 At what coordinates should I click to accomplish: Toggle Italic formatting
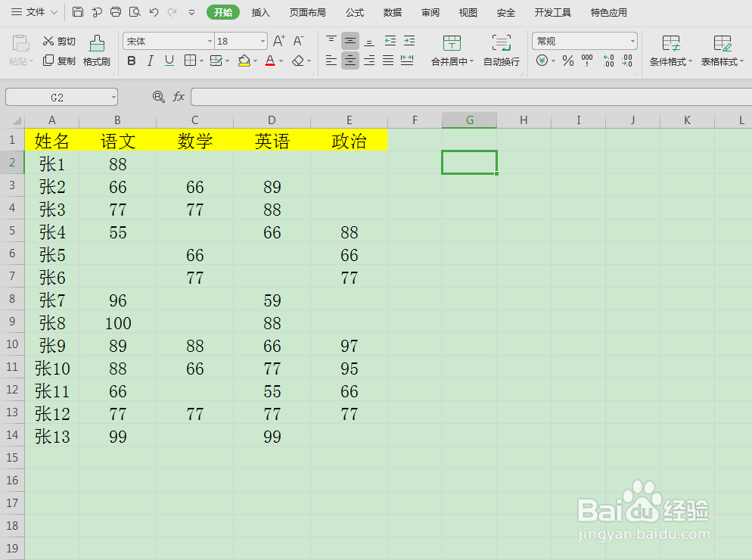point(150,61)
